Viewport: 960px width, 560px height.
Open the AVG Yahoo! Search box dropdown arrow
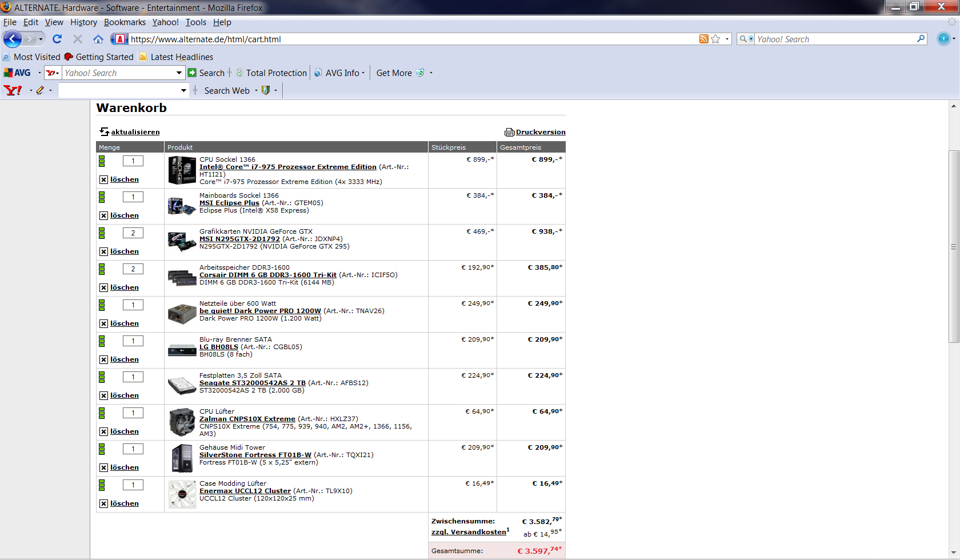(x=179, y=73)
